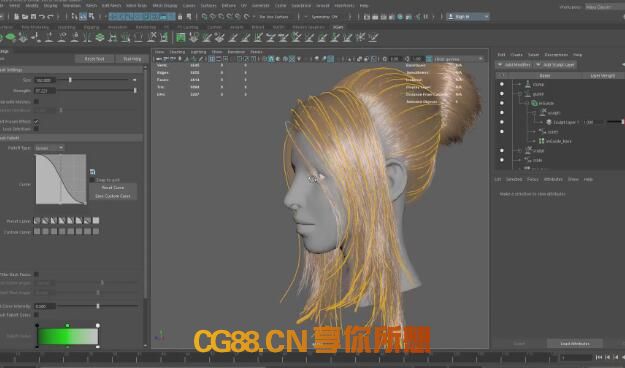
Task: Open the Help menu in menu bar
Action: 364,6
